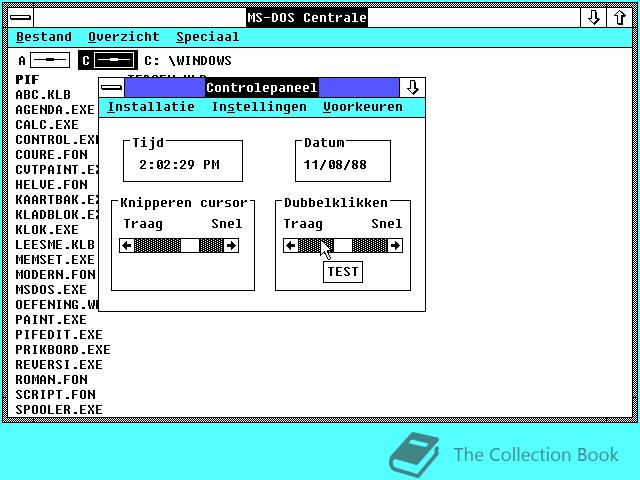The height and width of the screenshot is (480, 640).
Task: Select LEESME.KLB in file list
Action: (x=55, y=244)
